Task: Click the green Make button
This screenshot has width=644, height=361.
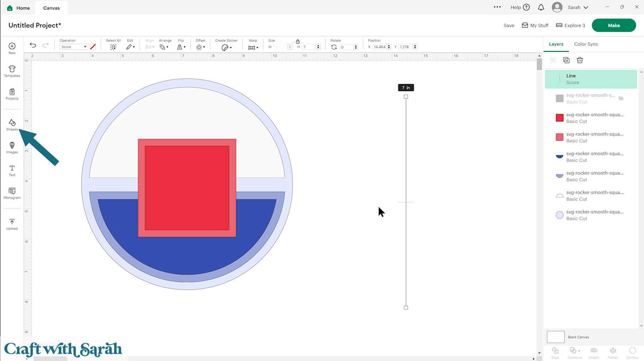Action: pyautogui.click(x=614, y=25)
